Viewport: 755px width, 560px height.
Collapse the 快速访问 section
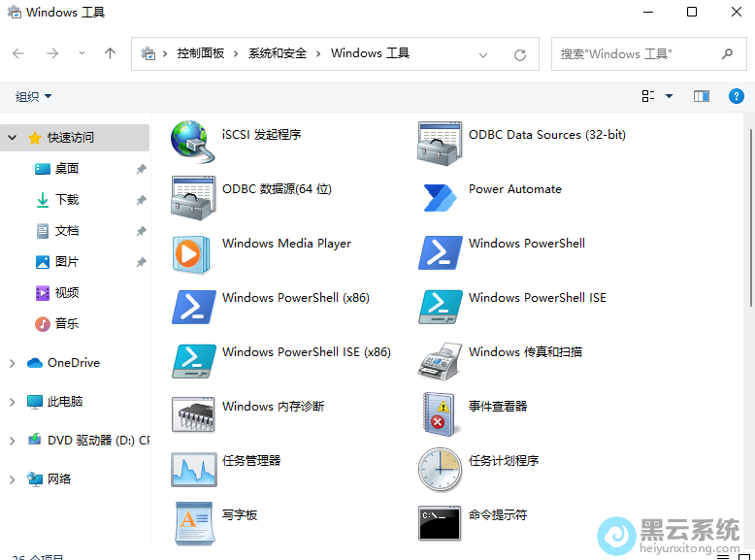pyautogui.click(x=12, y=138)
